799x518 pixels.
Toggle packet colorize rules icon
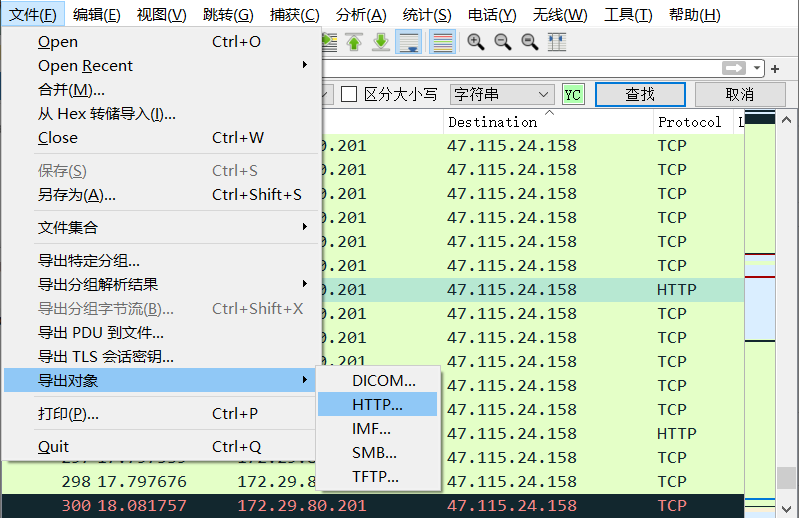442,42
